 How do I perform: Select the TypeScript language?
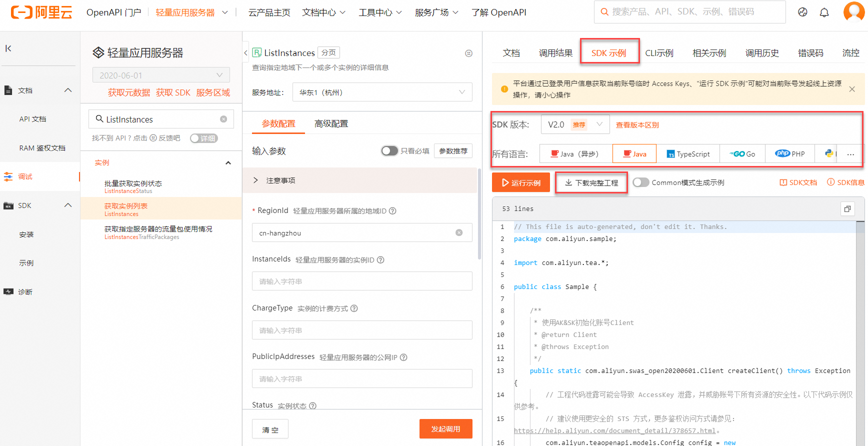tap(688, 154)
